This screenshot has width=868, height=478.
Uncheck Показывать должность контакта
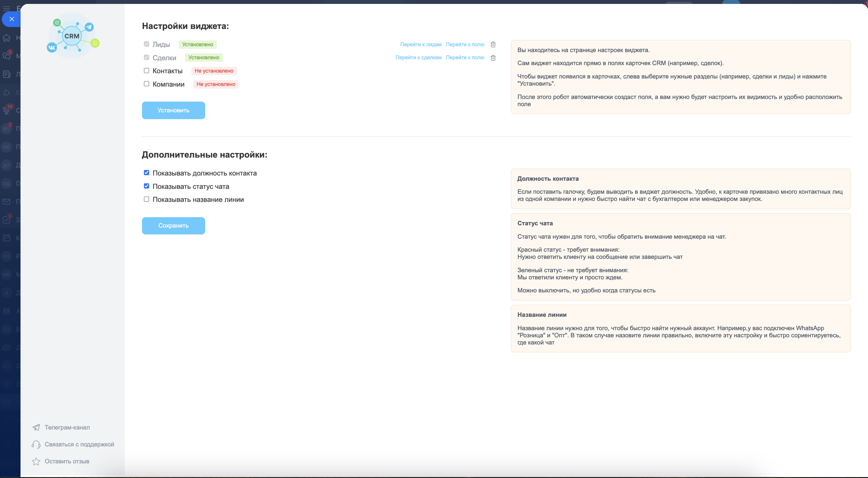(x=146, y=173)
